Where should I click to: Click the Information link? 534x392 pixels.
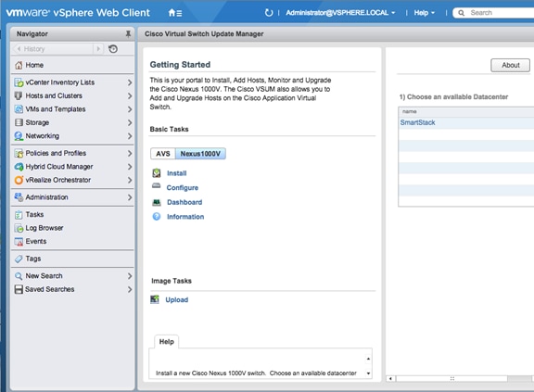pyautogui.click(x=185, y=217)
